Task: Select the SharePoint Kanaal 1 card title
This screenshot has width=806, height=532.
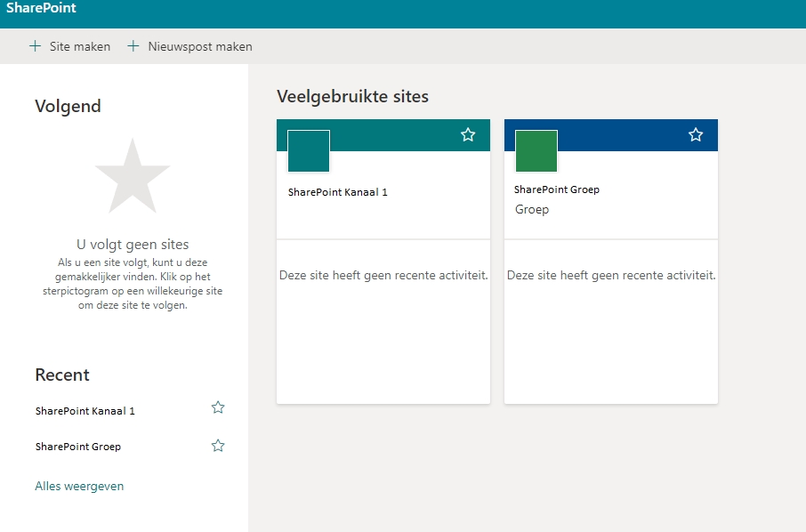Action: tap(338, 192)
